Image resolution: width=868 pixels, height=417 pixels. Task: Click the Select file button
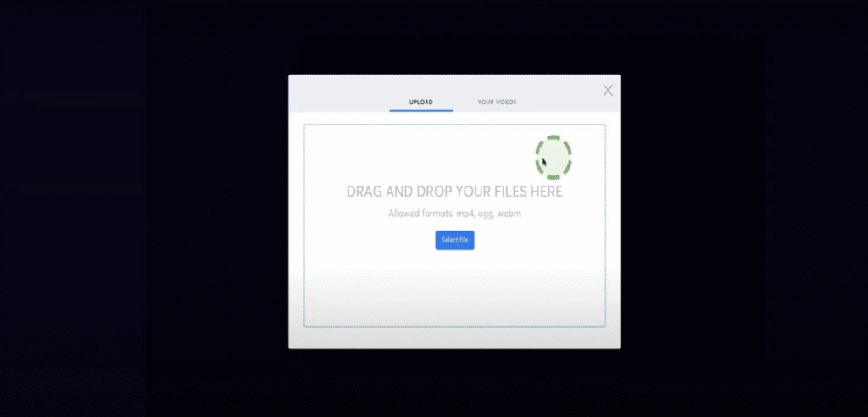point(454,241)
